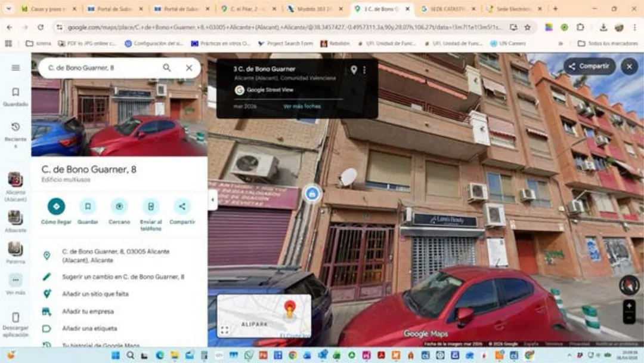
Task: Click the blue place marker on the building
Action: [311, 193]
